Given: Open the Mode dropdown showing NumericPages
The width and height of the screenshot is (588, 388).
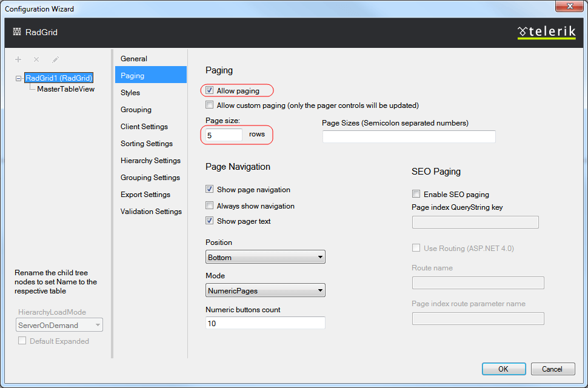Looking at the screenshot, I should point(264,290).
